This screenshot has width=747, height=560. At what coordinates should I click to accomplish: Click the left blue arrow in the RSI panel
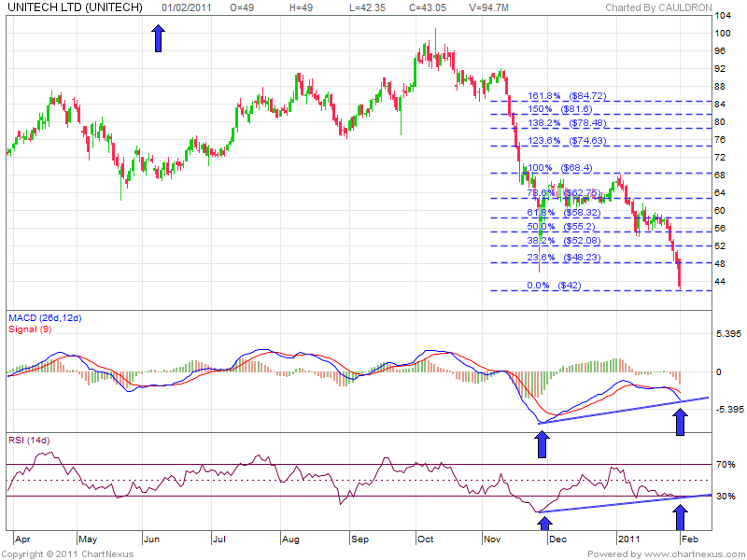[x=545, y=525]
